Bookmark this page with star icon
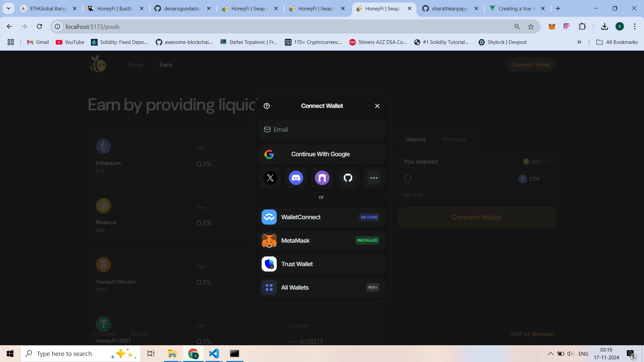Viewport: 644px width, 362px height. click(x=531, y=26)
